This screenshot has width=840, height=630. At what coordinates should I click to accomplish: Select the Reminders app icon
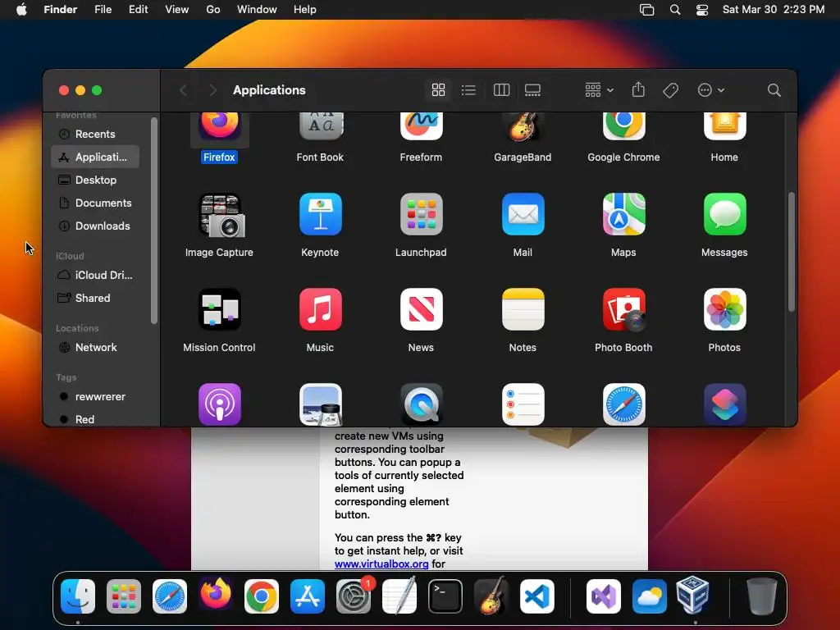click(x=523, y=404)
